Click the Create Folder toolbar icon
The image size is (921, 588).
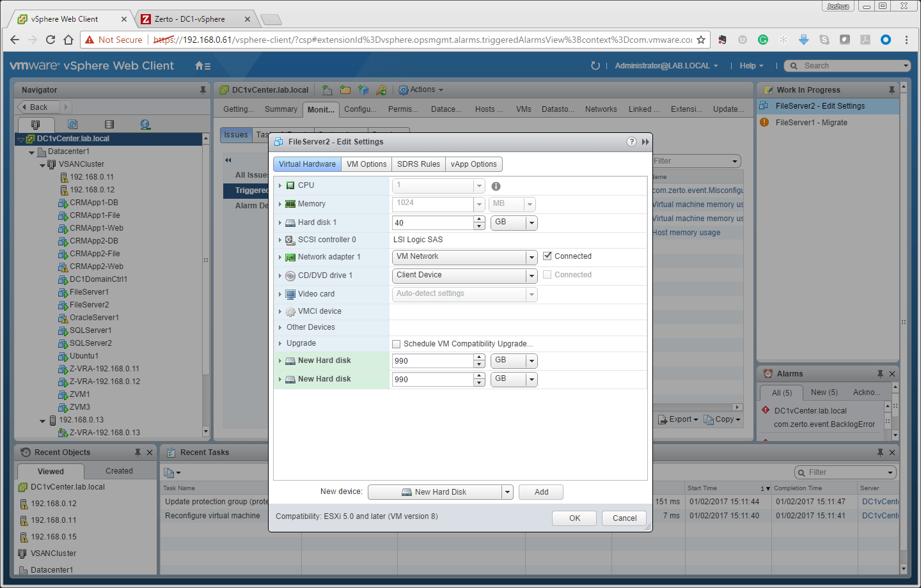coord(345,89)
